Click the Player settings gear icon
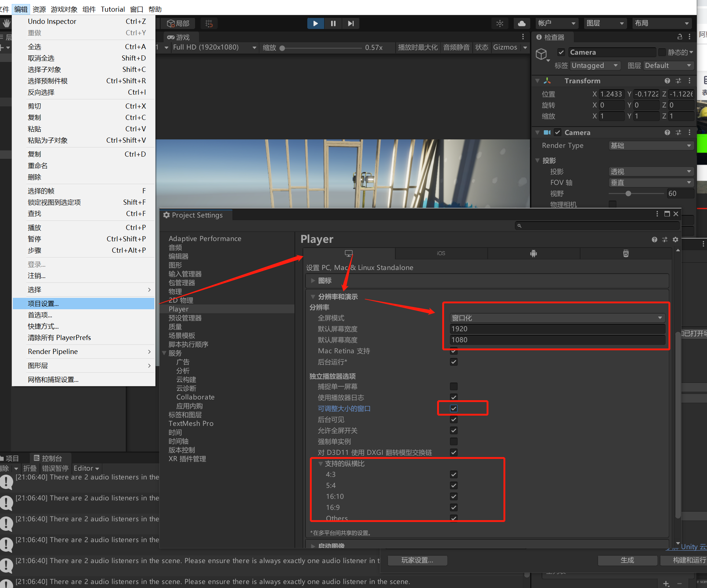Screen dimensions: 707x588 675,240
